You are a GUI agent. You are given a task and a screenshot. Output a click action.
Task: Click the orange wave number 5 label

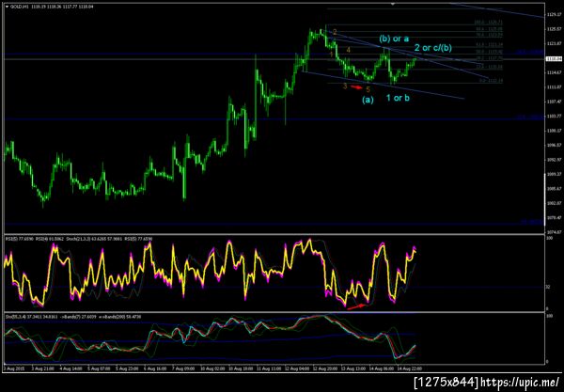point(368,89)
